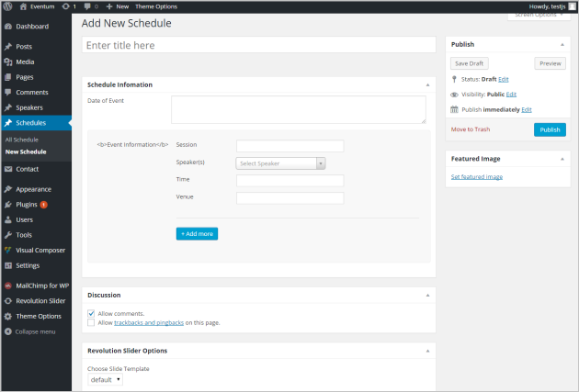Click the Collapse menu arrow icon

click(x=8, y=331)
